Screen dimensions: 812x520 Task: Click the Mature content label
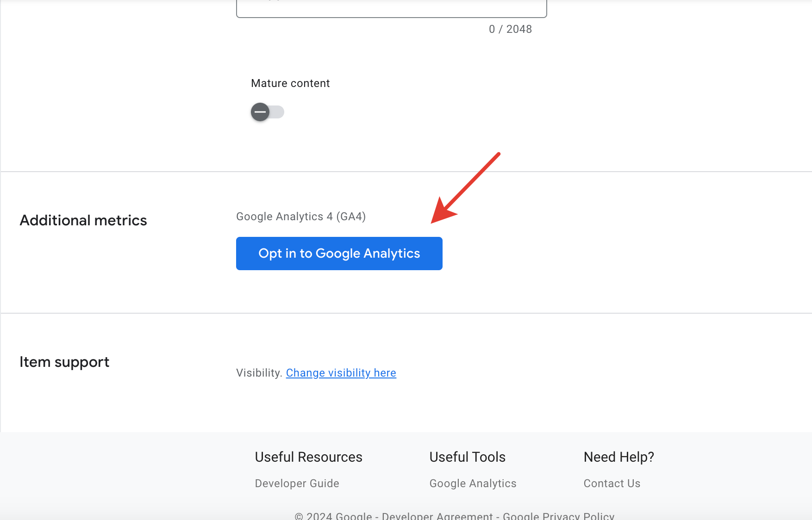click(x=290, y=83)
